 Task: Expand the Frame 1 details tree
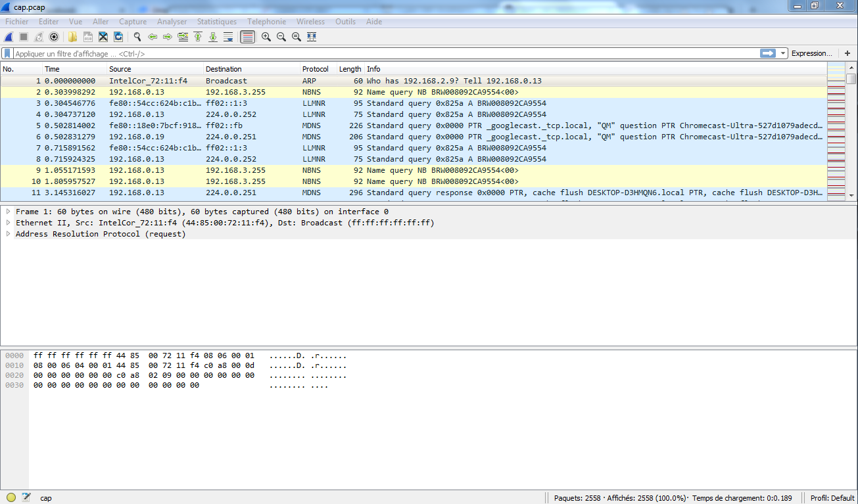(7, 212)
